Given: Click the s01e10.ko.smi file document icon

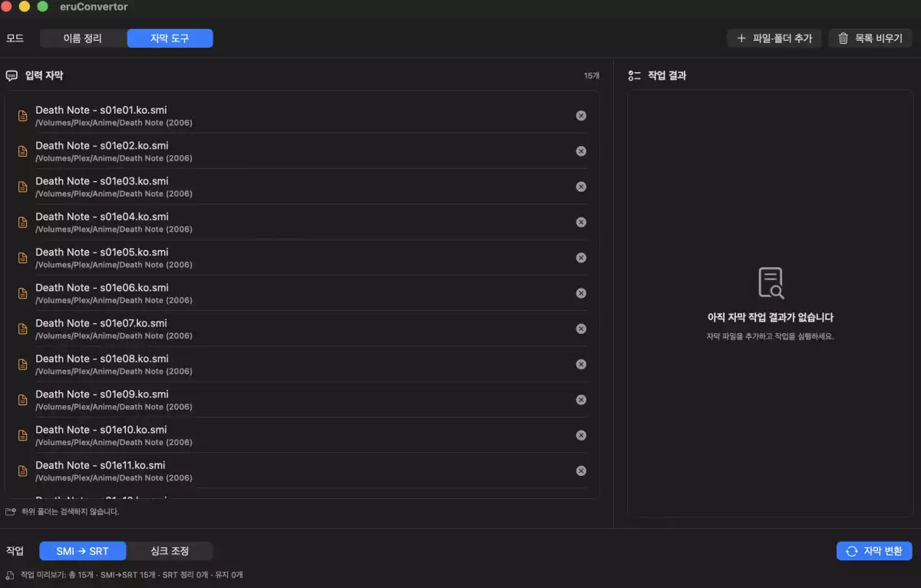Looking at the screenshot, I should [23, 435].
